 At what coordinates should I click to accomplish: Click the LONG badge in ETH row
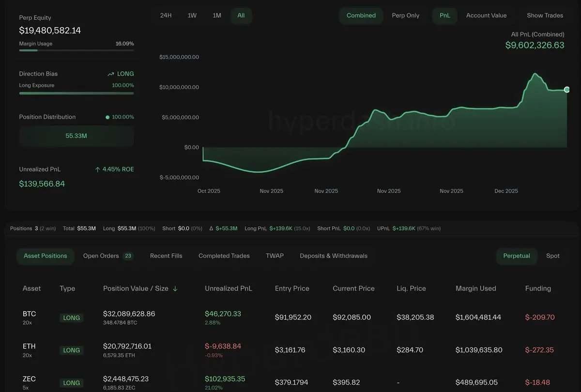coord(72,350)
